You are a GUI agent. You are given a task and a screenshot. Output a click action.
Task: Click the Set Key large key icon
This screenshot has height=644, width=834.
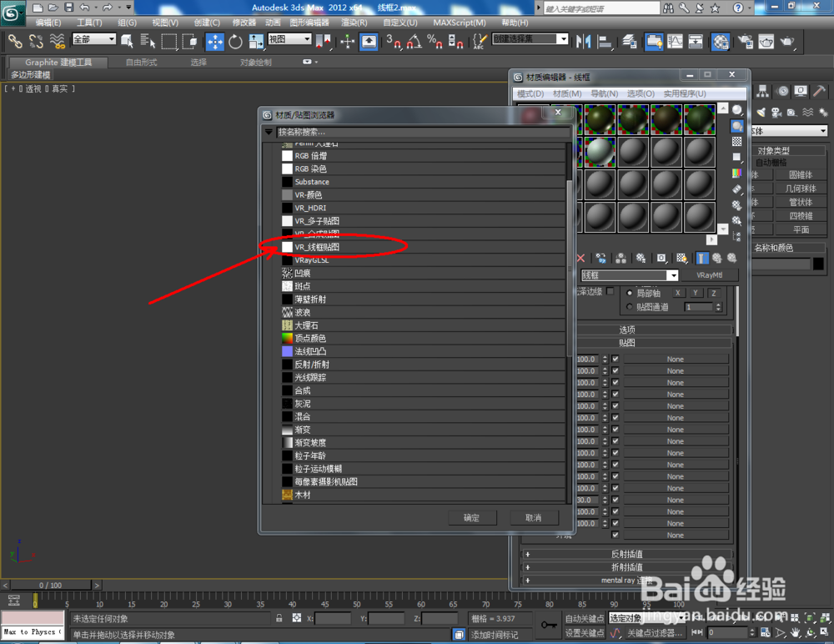point(549,624)
